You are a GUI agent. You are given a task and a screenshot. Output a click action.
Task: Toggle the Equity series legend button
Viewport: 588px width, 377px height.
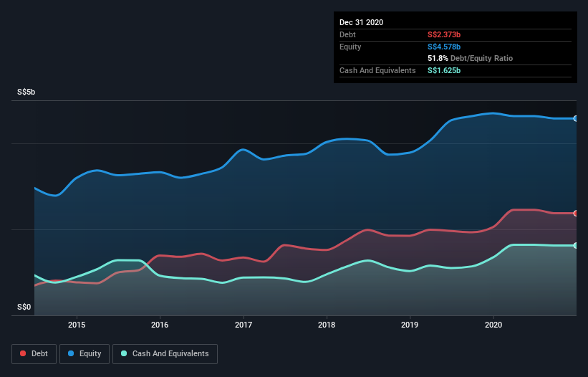tap(85, 354)
